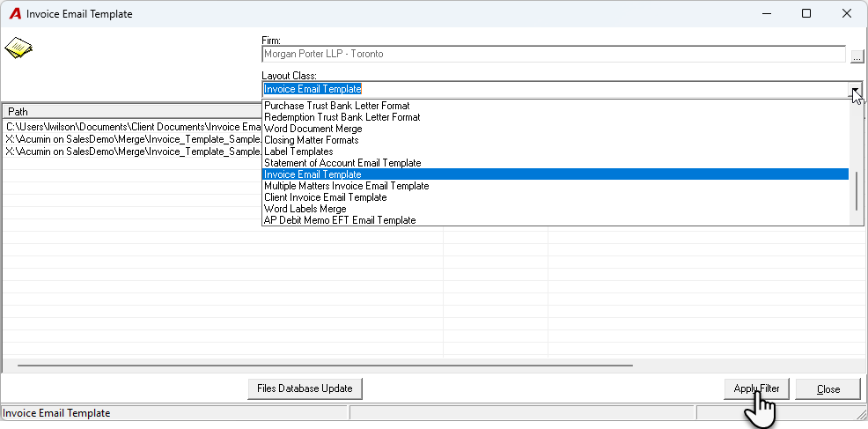Minimize the Invoice Email Template window
The height and width of the screenshot is (429, 868).
click(766, 14)
